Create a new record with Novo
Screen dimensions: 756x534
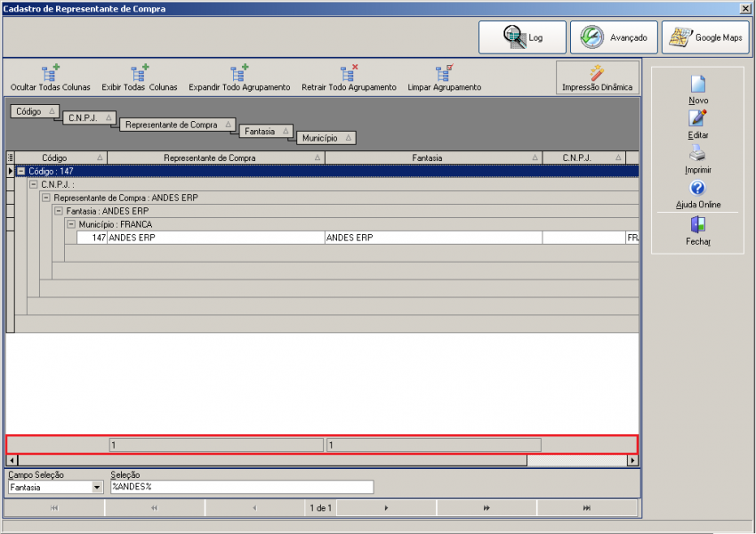tap(697, 90)
